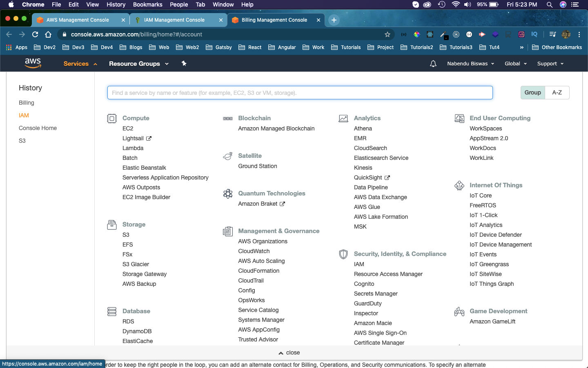Click the Database category icon
Screen dimensions: 588x368
pyautogui.click(x=112, y=312)
